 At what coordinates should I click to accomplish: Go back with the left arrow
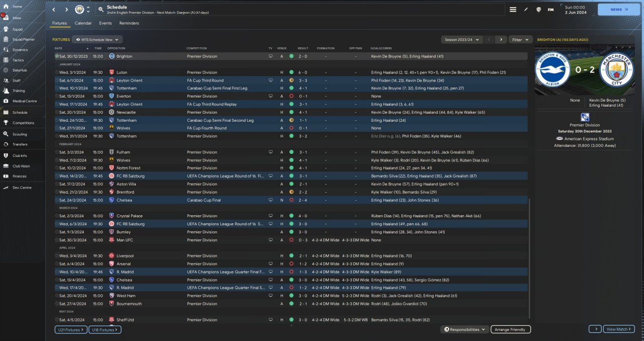(x=54, y=10)
